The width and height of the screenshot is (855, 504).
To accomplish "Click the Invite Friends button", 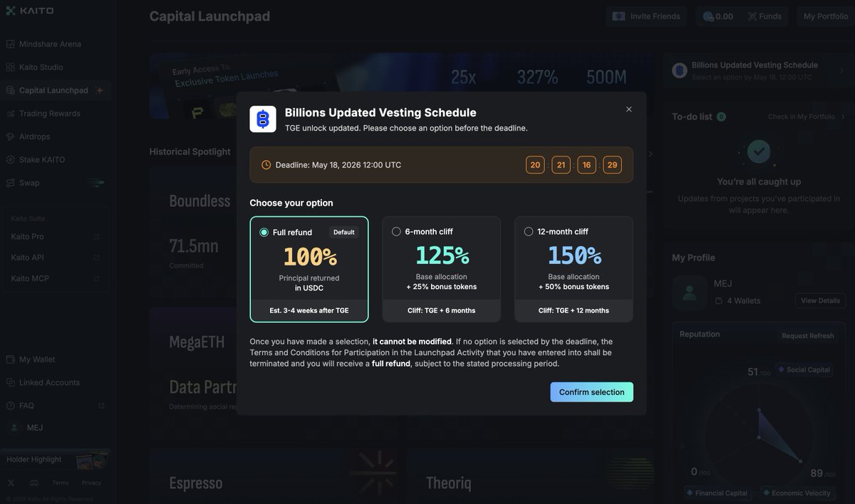I will 646,16.
